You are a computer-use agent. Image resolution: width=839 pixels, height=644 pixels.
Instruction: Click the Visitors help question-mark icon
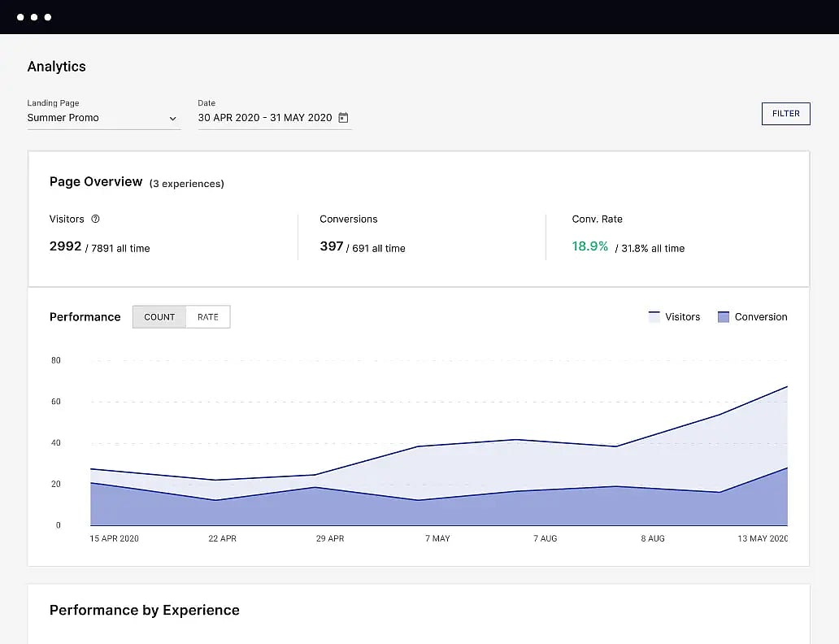click(95, 219)
